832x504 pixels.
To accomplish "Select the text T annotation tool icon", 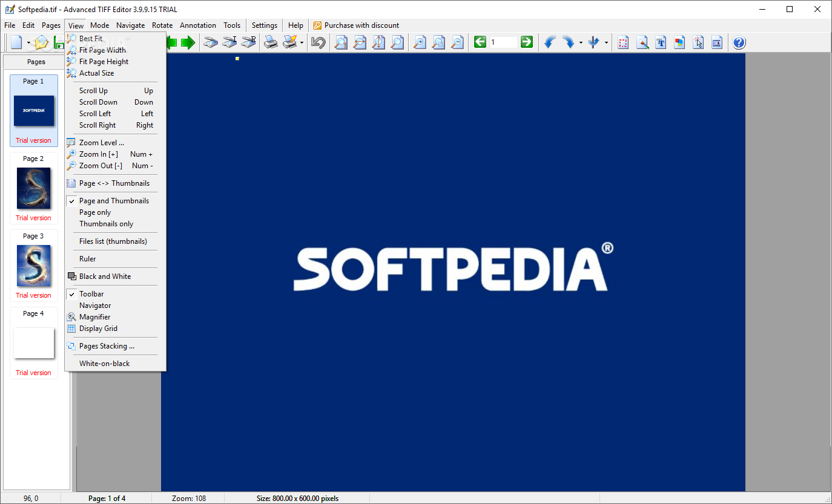I will click(x=661, y=42).
